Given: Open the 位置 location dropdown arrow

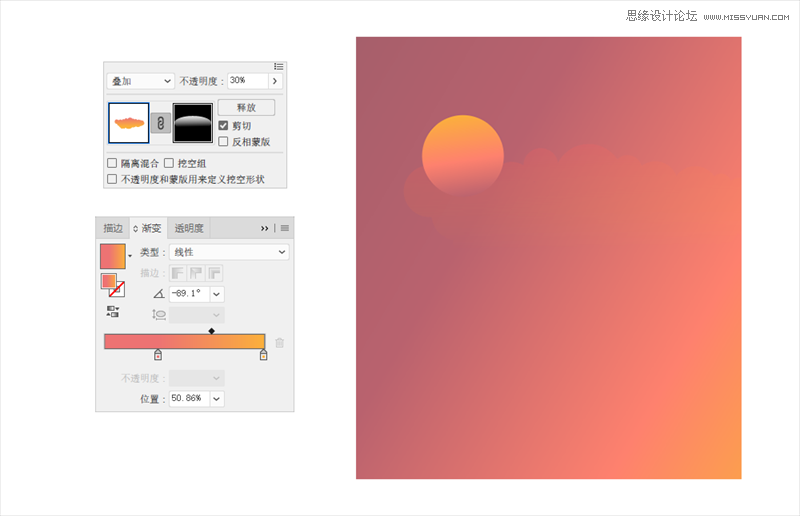Looking at the screenshot, I should (217, 399).
